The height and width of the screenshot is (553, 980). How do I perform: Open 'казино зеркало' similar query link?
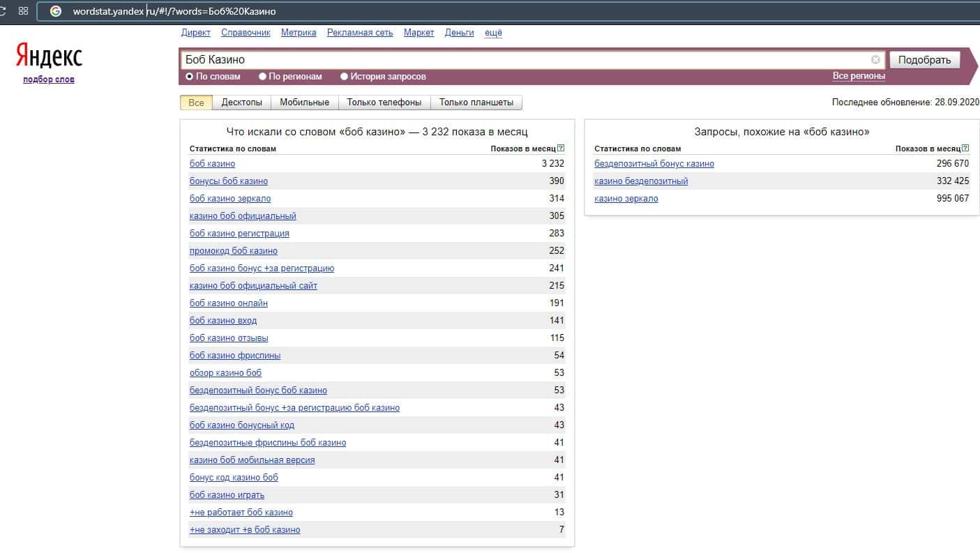(x=626, y=199)
